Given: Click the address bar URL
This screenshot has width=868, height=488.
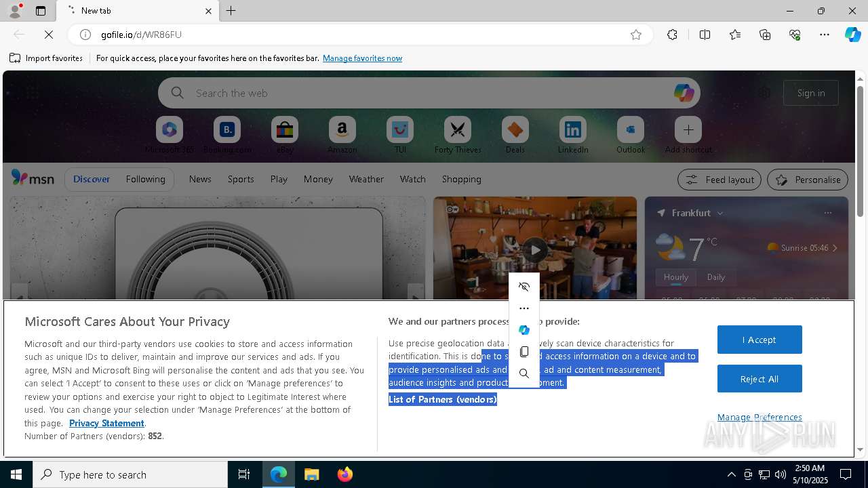Looking at the screenshot, I should [141, 35].
